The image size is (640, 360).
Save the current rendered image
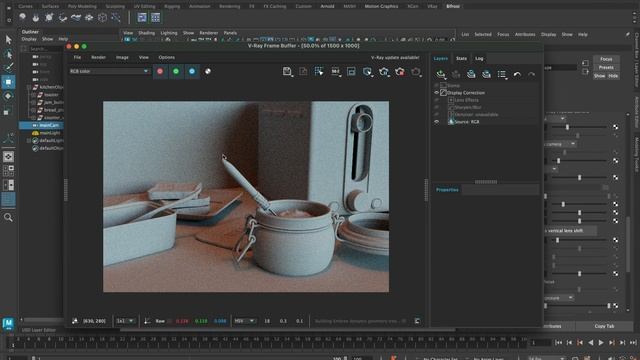[287, 72]
